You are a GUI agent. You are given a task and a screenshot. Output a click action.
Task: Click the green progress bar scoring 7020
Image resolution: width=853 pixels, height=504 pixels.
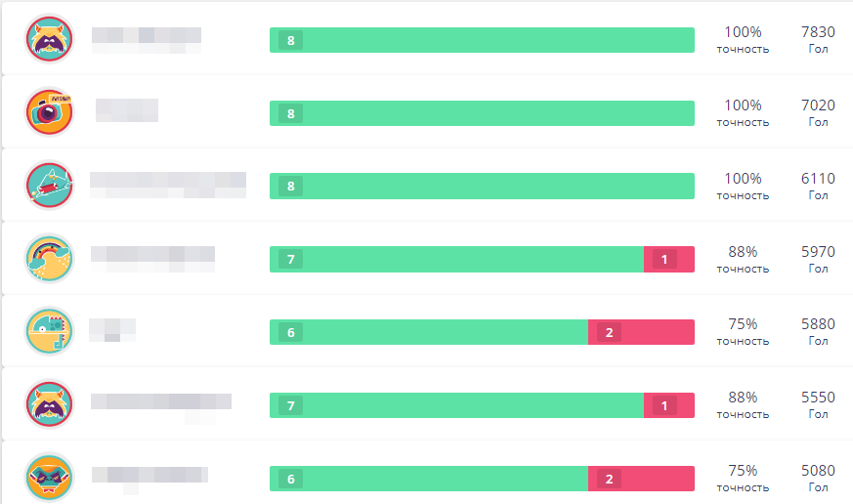point(482,113)
